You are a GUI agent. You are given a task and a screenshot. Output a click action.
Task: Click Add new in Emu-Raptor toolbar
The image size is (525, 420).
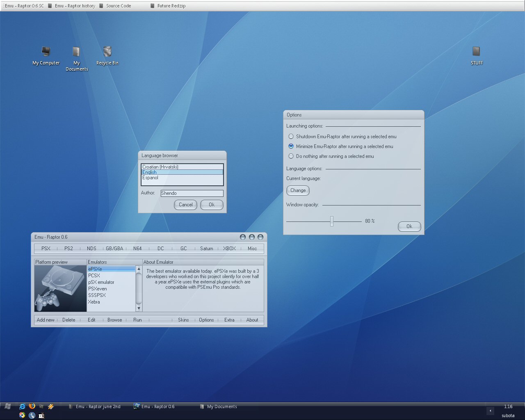[x=46, y=320]
